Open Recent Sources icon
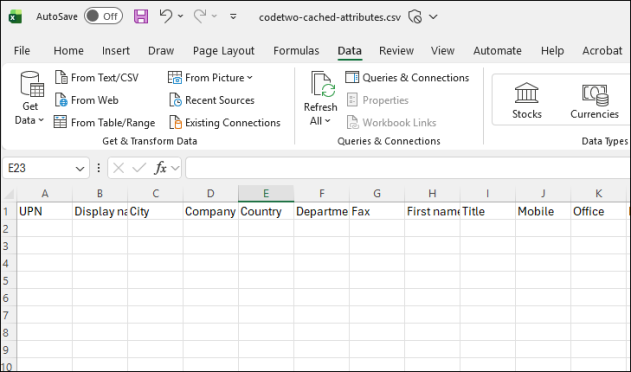 (175, 100)
